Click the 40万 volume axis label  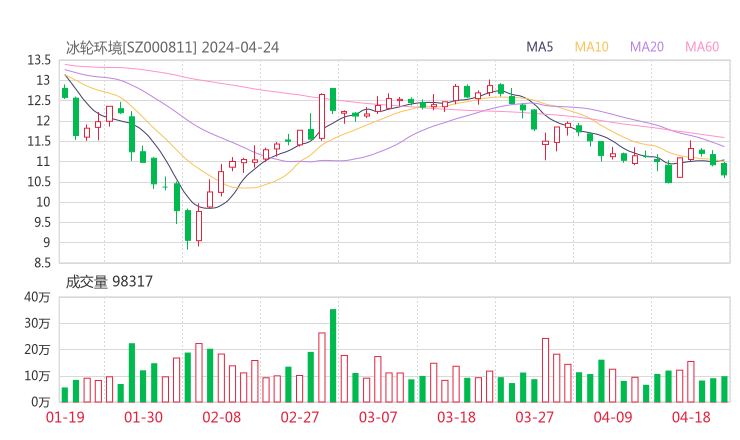(x=37, y=297)
